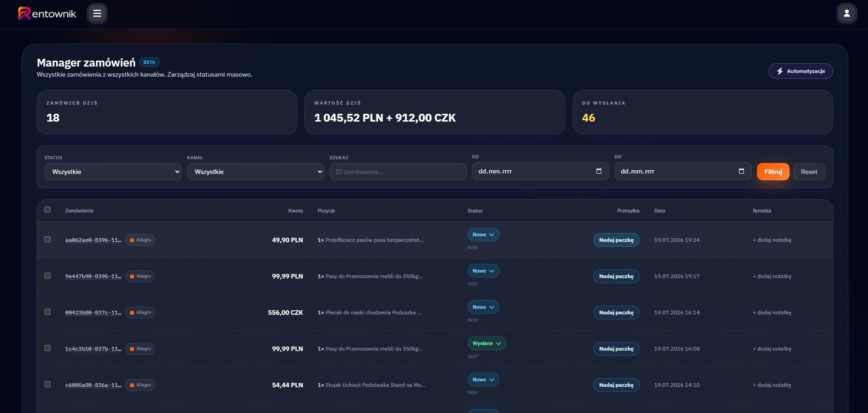Open order link 1c4c3b10-837b-11…
Screen dimensions: 868x413
pyautogui.click(x=93, y=349)
